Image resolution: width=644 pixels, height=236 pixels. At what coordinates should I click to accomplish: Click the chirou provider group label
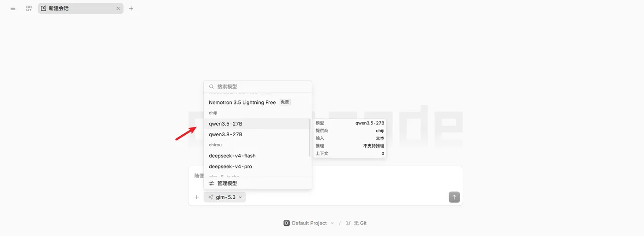tap(215, 145)
